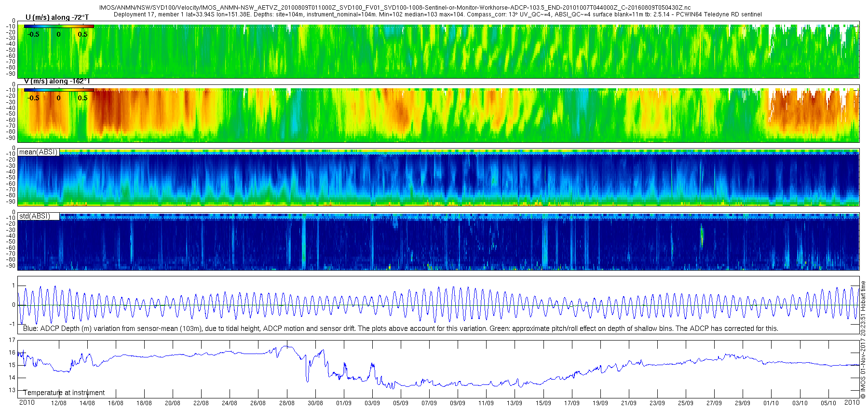Click the 'Deployment 17, member 1' subtitle line
Viewport: 868px width, 410px height.
click(437, 14)
